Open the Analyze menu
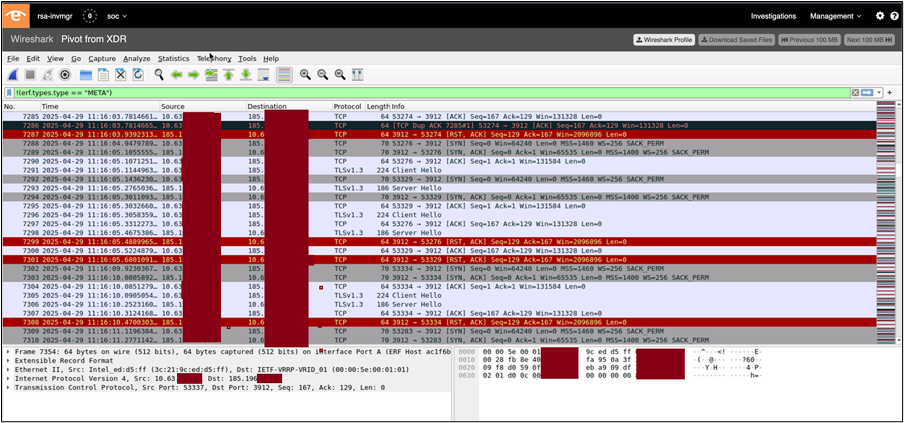The image size is (904, 423). (x=137, y=59)
